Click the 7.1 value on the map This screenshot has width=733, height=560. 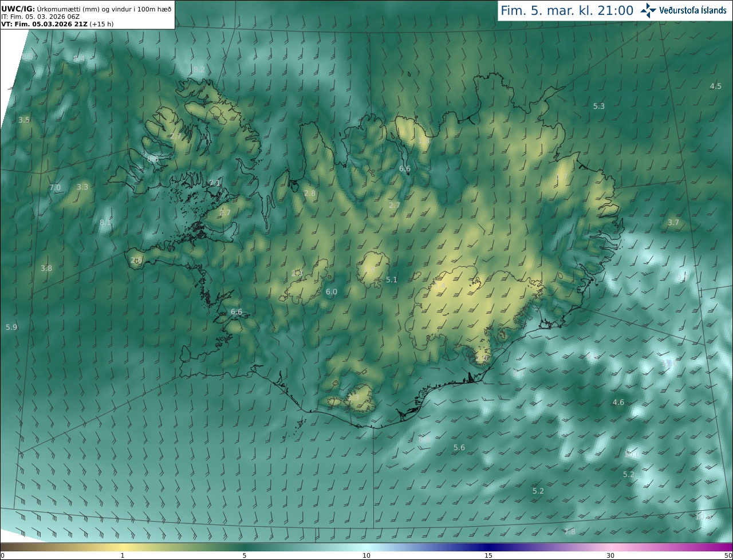214,183
